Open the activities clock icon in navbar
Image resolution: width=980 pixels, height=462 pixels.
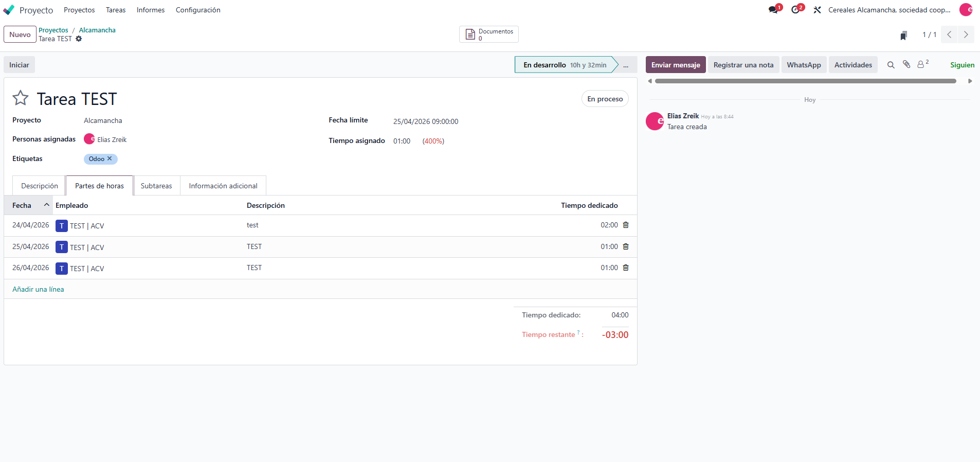(795, 10)
